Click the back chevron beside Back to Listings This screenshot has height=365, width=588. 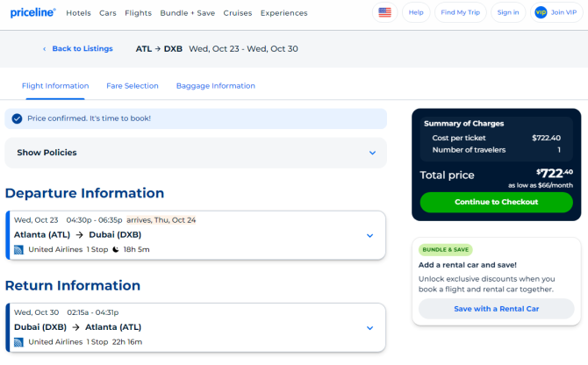tap(44, 49)
